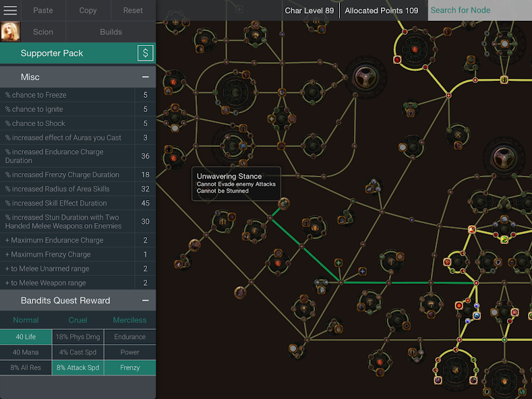Open the Supporter Pack banner
Screen dimensions: 532x399
click(x=52, y=53)
